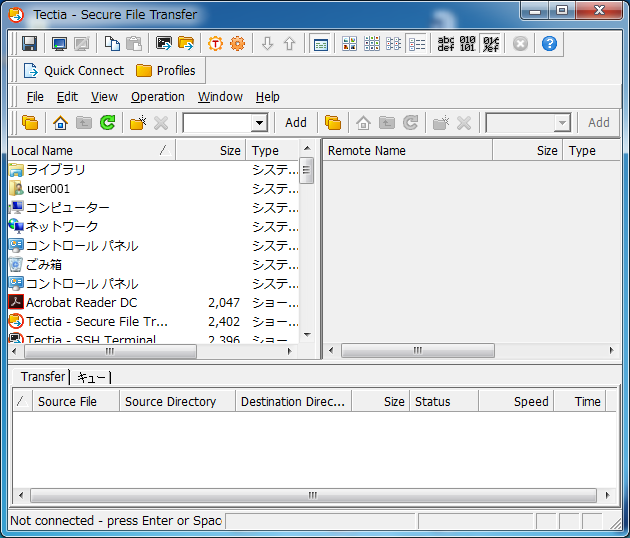Click the grey Cancel transfer X icon
Screen dimensions: 630x538
pos(520,43)
